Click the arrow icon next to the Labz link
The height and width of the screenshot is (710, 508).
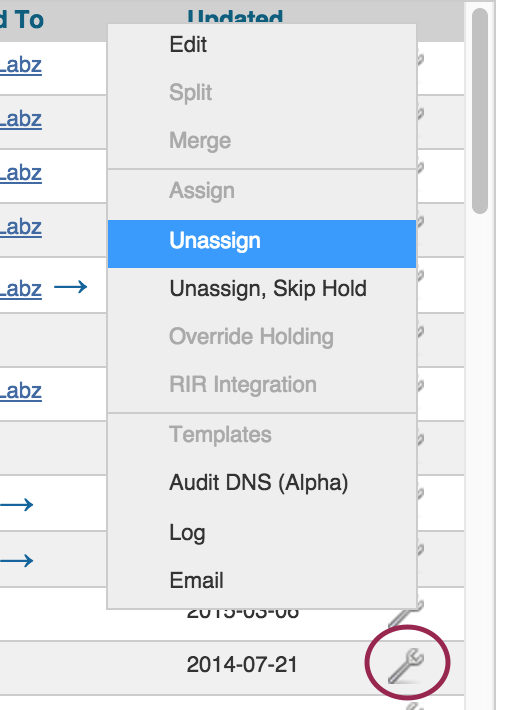[71, 287]
